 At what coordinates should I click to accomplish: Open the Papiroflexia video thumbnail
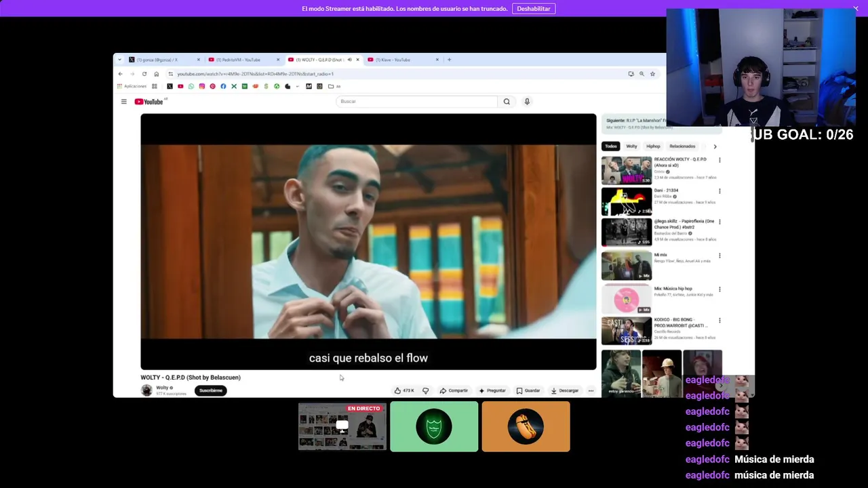627,232
